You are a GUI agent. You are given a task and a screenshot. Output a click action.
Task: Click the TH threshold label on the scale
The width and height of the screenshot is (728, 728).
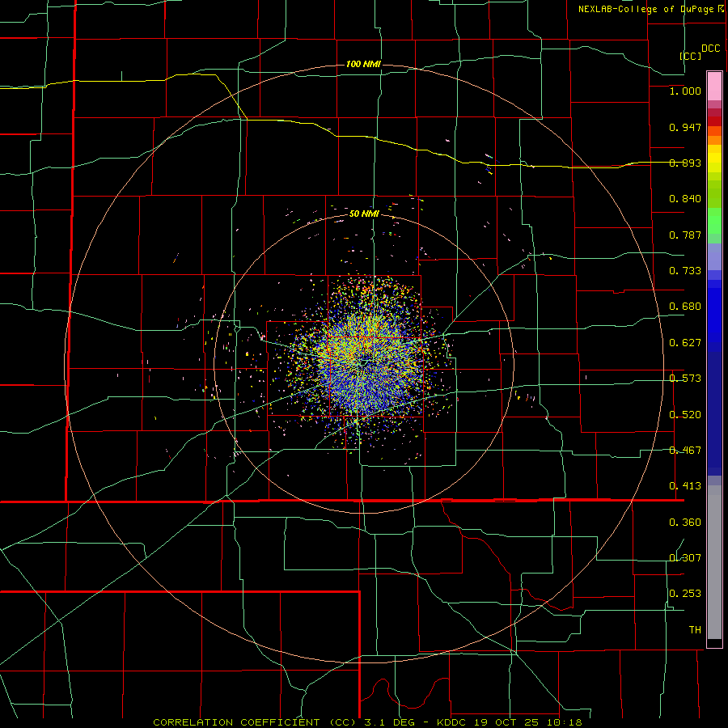point(695,630)
